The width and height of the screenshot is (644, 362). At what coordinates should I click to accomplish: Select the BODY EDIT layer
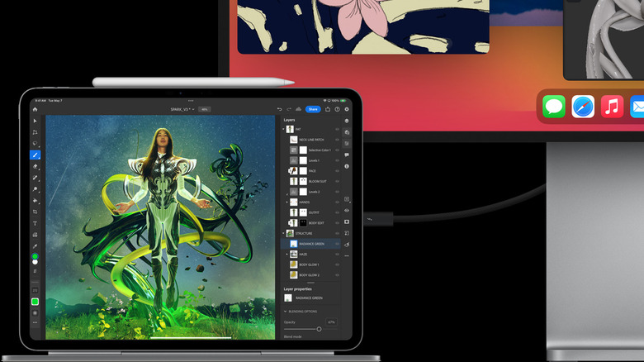[311, 223]
